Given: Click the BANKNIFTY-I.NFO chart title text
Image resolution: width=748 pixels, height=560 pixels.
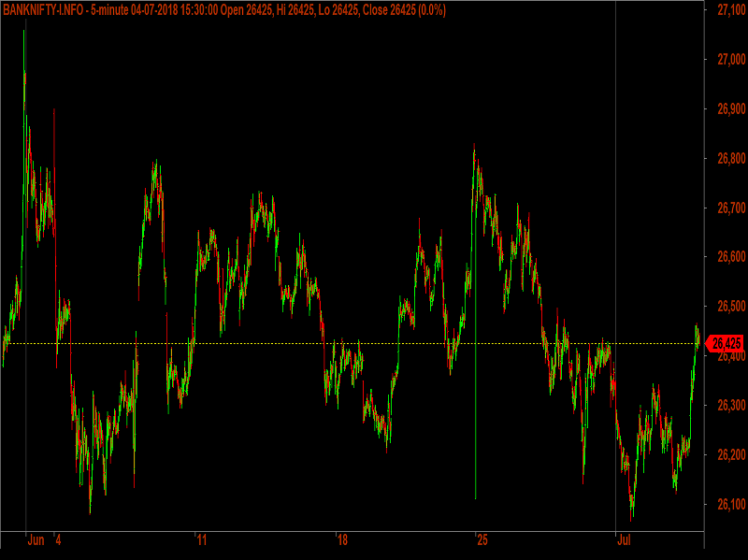Looking at the screenshot, I should (224, 10).
